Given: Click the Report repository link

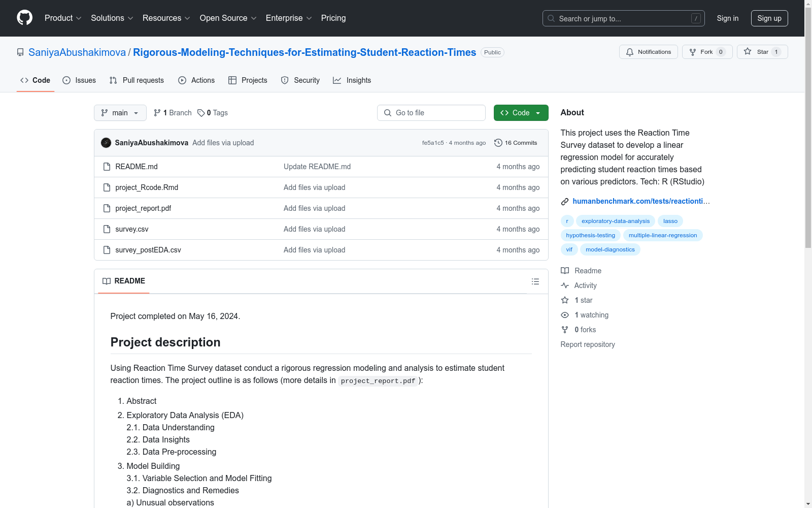Looking at the screenshot, I should point(588,344).
